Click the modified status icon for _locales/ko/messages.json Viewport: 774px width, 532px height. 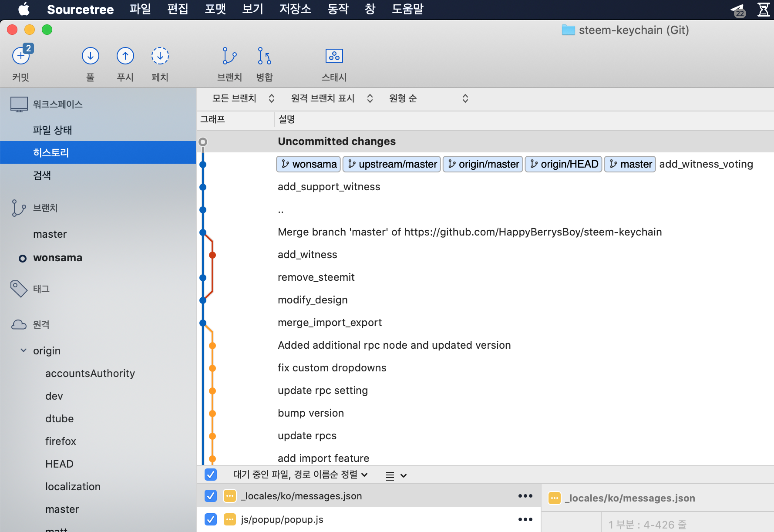(230, 496)
